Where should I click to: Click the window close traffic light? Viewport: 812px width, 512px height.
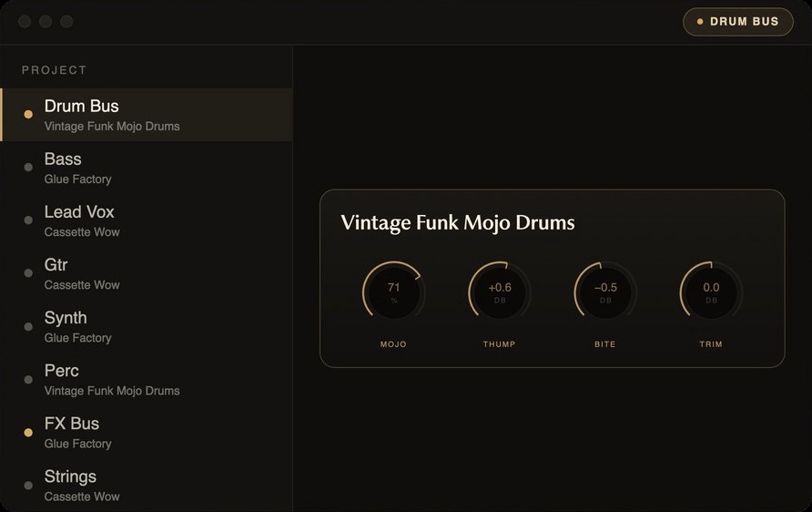[x=25, y=22]
